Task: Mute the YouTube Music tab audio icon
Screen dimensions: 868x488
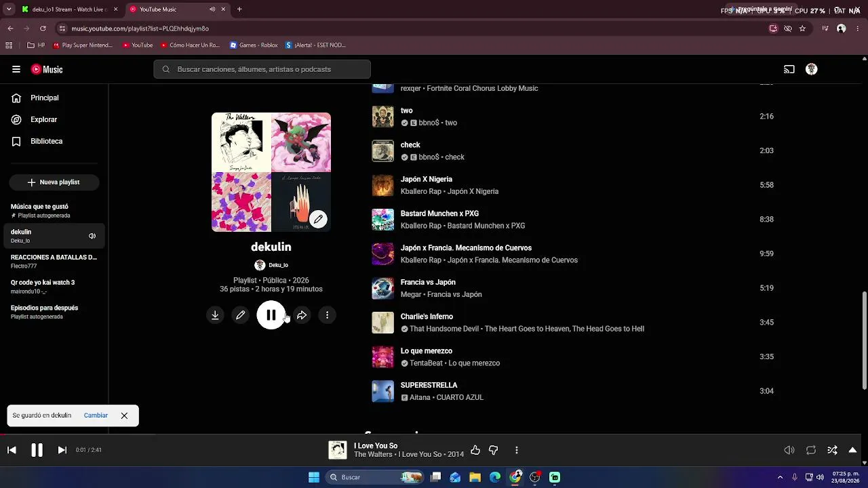Action: click(x=212, y=9)
